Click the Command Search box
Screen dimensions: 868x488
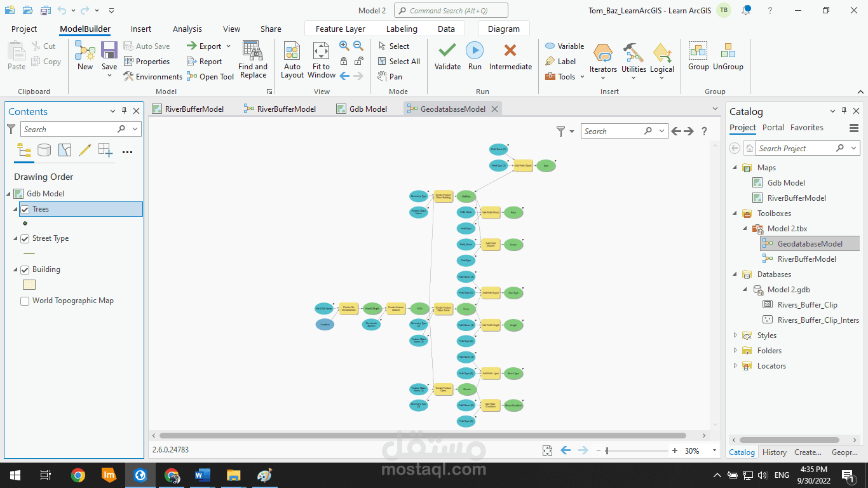click(x=451, y=10)
